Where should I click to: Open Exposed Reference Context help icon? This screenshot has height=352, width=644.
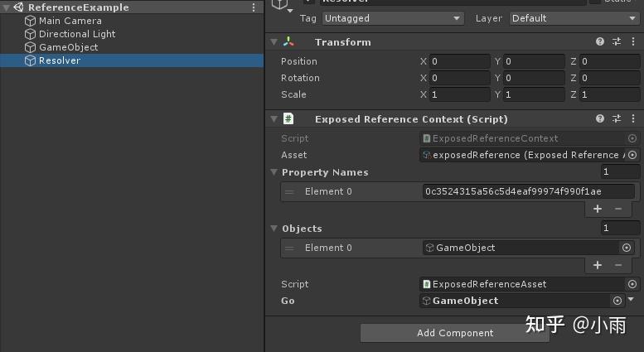tap(600, 119)
